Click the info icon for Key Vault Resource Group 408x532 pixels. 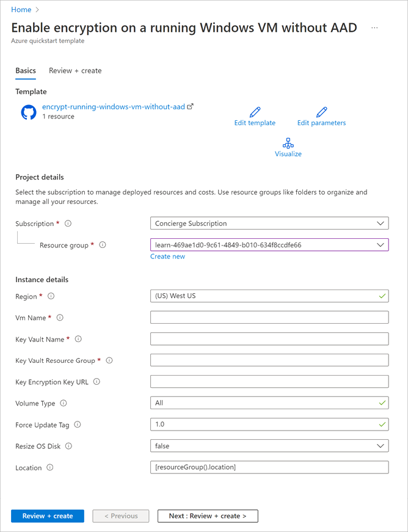click(109, 360)
